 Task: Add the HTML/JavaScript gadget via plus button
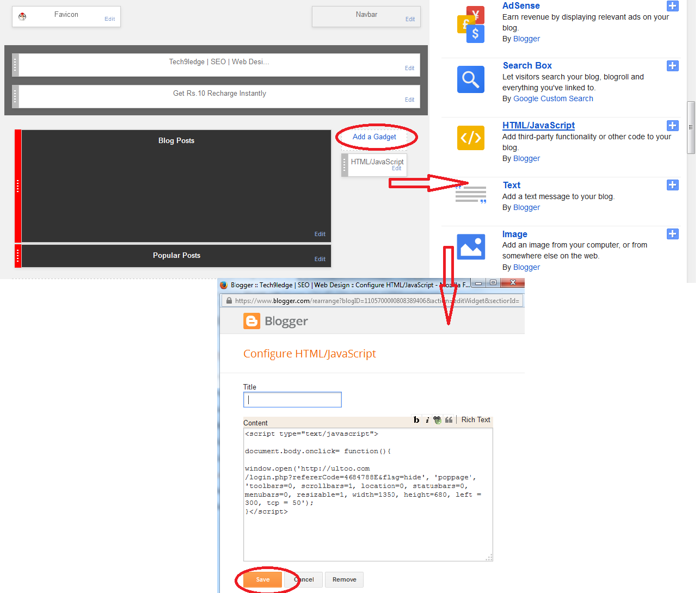[x=673, y=125]
